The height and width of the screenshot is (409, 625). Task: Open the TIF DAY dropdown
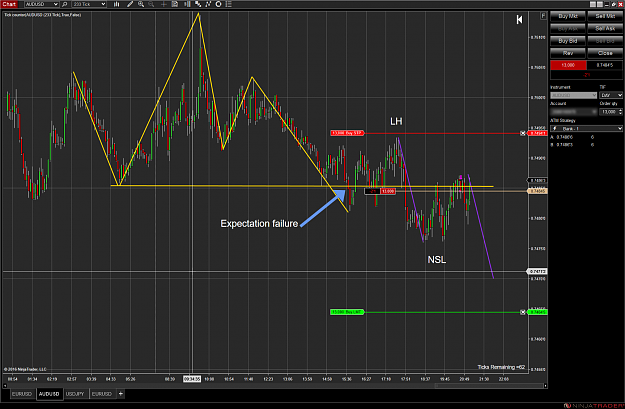(x=611, y=95)
